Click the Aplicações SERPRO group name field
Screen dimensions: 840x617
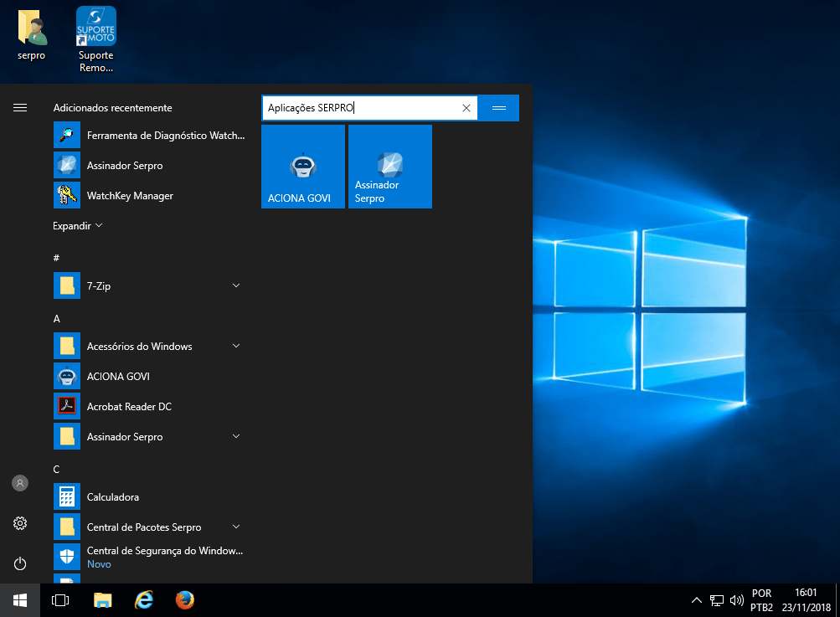(360, 108)
